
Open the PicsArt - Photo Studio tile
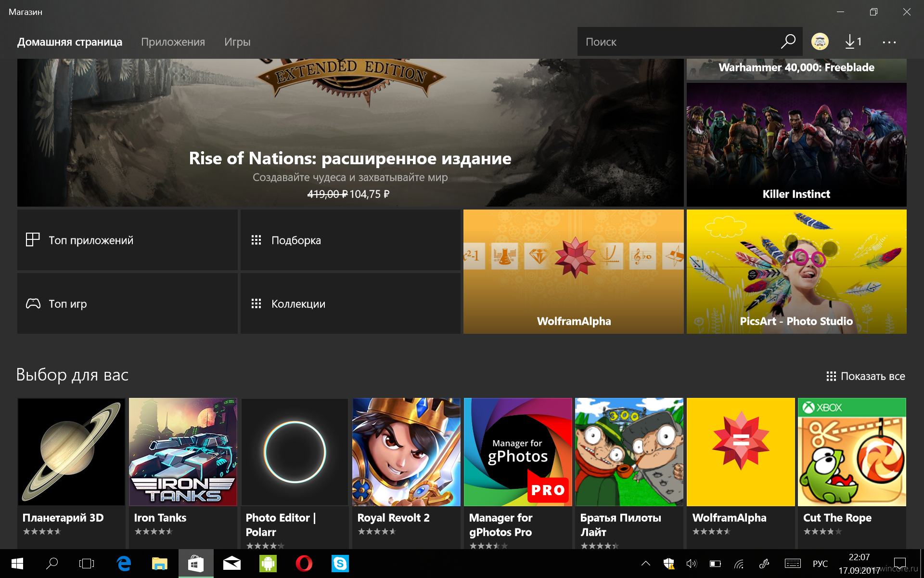click(x=796, y=272)
